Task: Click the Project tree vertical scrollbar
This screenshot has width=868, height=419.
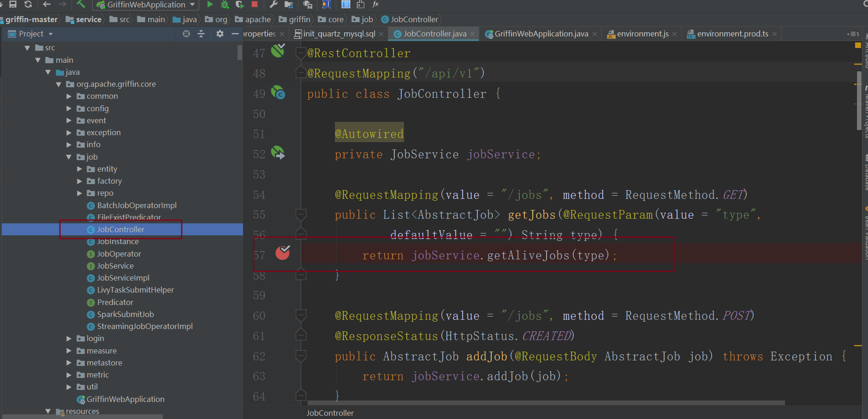Action: tap(240, 52)
